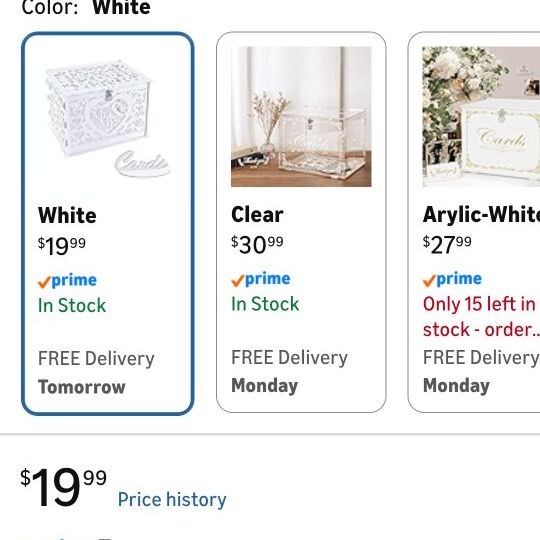Click the $19.99 price in White card
The image size is (540, 540).
pos(62,246)
